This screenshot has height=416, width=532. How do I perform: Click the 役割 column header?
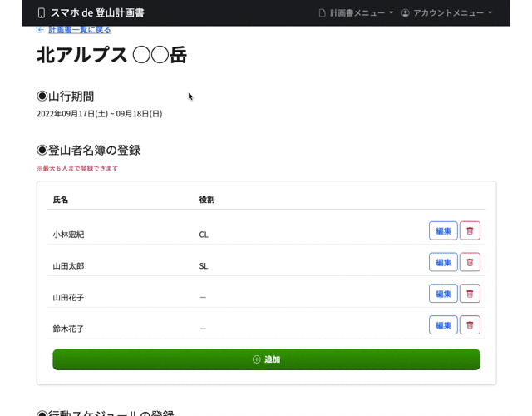(x=207, y=200)
